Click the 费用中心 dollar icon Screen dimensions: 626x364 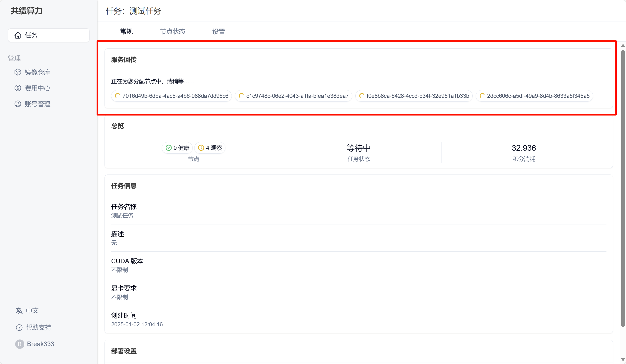[x=18, y=88]
